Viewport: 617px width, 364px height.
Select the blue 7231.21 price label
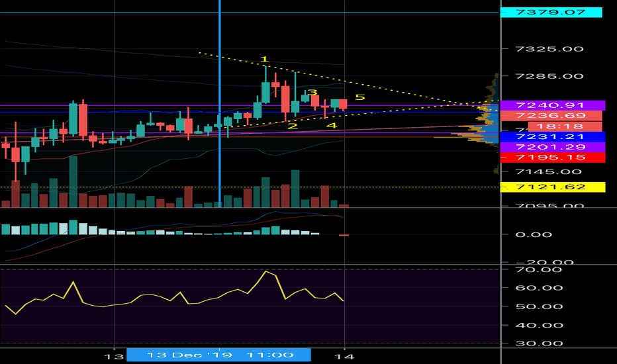click(553, 137)
